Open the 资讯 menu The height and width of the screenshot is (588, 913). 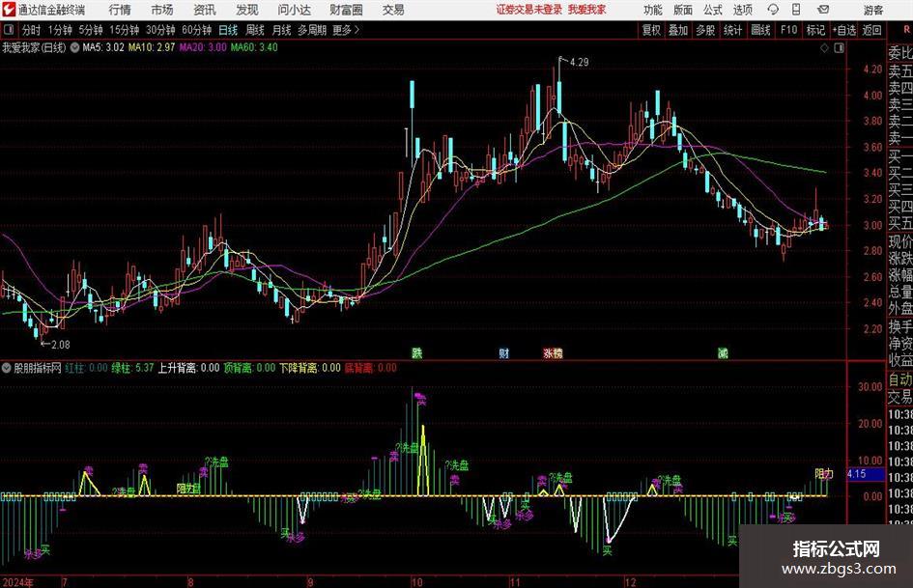(205, 10)
